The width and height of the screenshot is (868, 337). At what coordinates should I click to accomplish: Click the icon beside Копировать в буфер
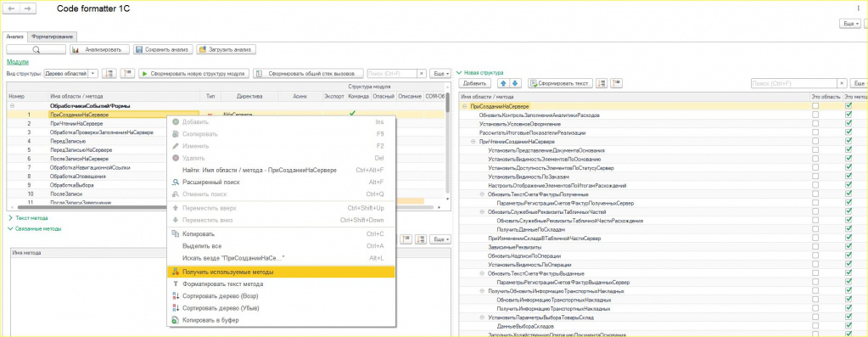pyautogui.click(x=176, y=320)
